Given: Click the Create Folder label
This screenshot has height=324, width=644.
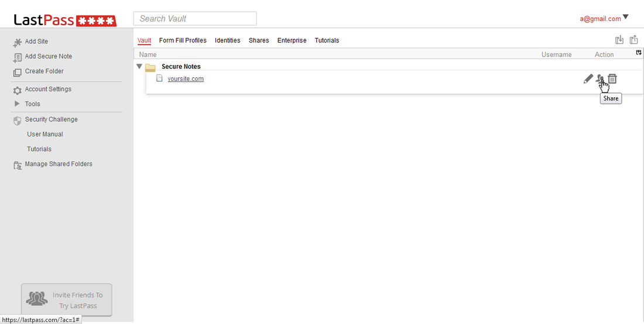Looking at the screenshot, I should pyautogui.click(x=44, y=71).
